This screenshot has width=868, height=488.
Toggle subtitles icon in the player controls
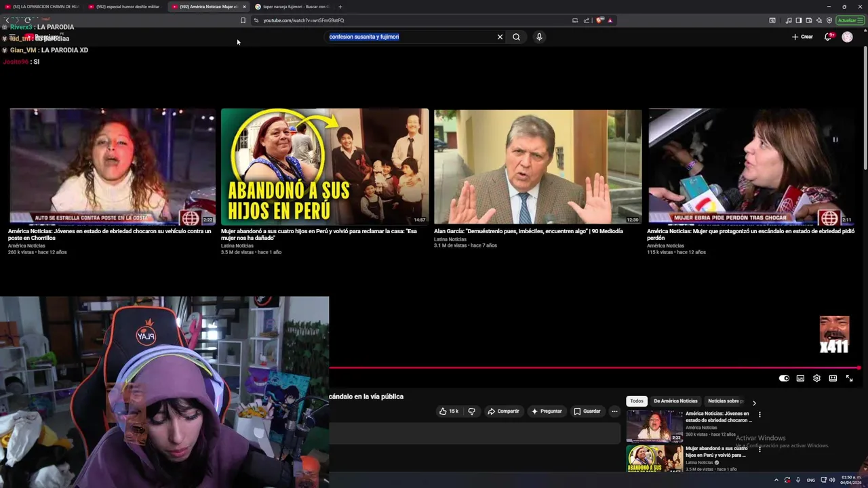coord(800,378)
